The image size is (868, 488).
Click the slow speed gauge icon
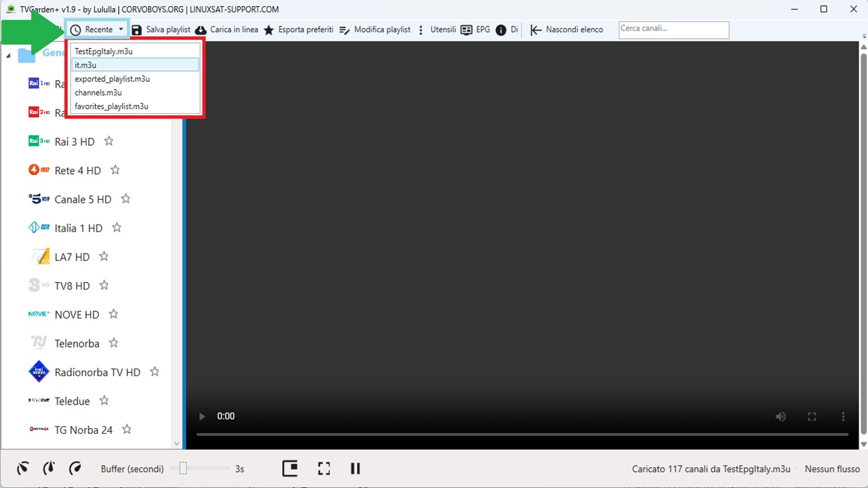tap(23, 468)
